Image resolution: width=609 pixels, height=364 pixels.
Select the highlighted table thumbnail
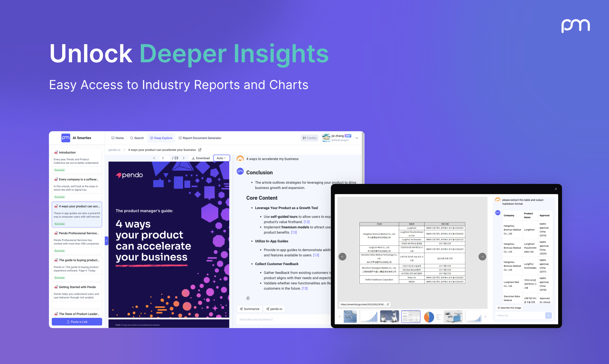(410, 316)
